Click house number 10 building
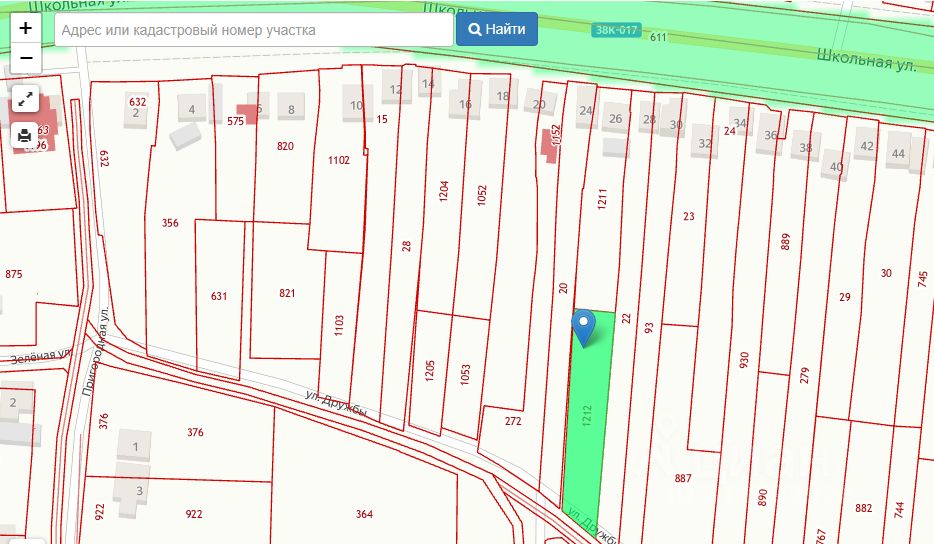 coord(357,104)
